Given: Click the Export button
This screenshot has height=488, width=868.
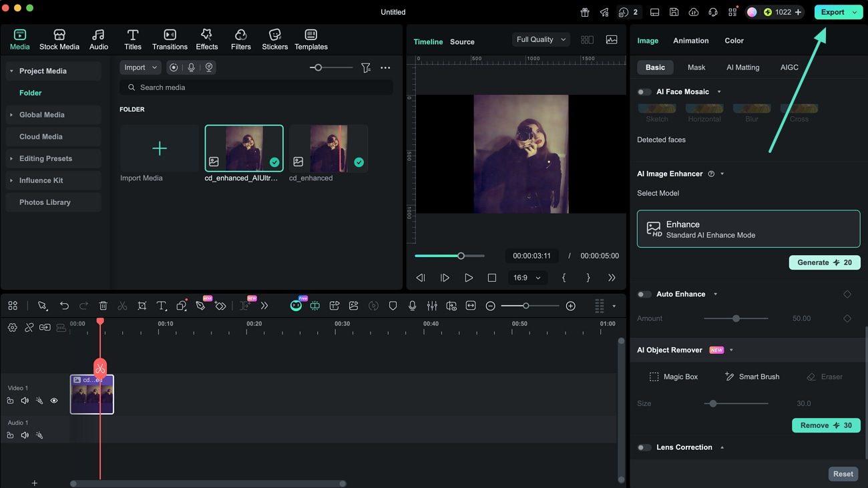Looking at the screenshot, I should tap(833, 12).
